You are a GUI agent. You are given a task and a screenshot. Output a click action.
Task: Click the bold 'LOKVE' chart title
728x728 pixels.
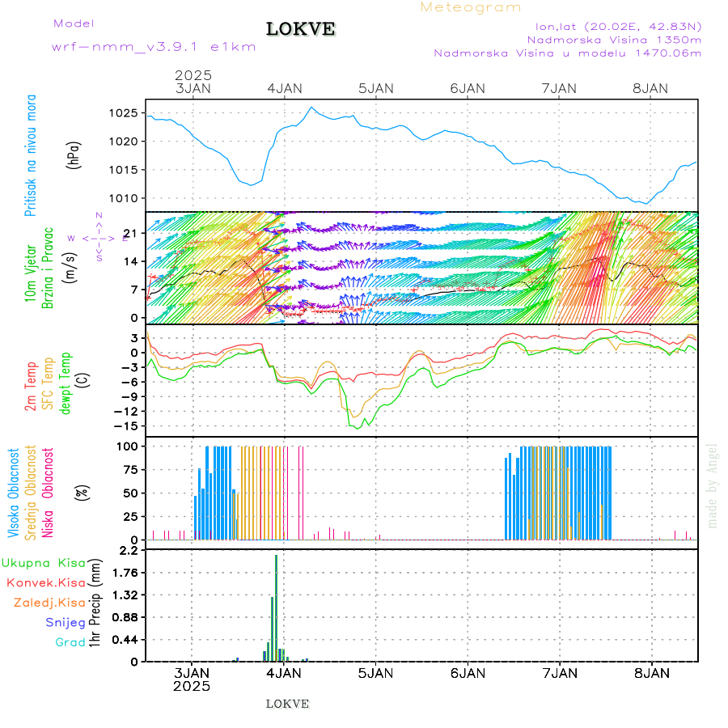coord(300,29)
